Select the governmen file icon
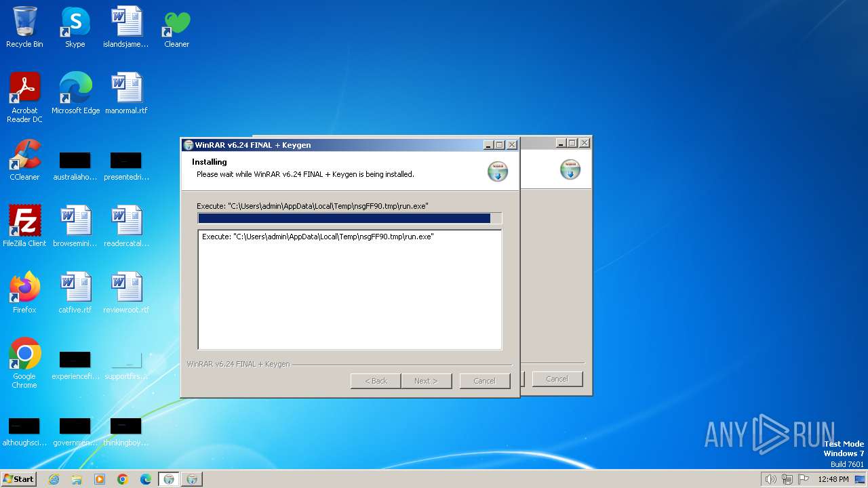Screen dimensions: 868x488 [x=75, y=432]
